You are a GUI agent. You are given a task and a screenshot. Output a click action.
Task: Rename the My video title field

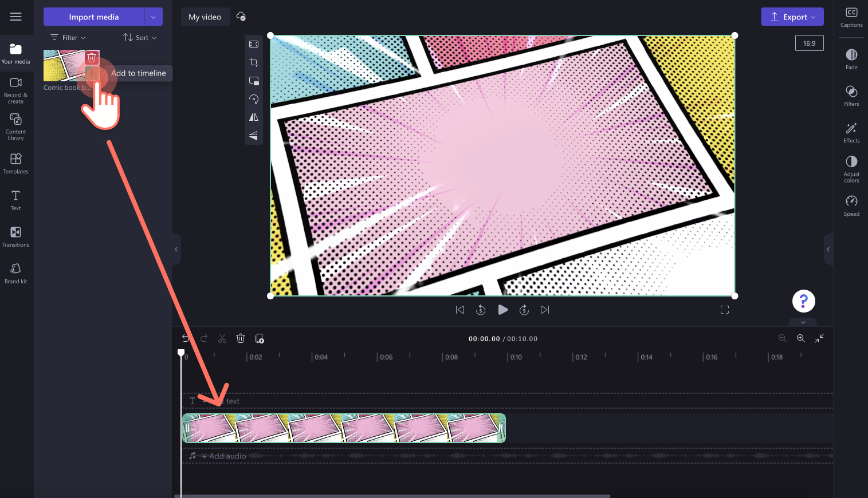coord(205,17)
